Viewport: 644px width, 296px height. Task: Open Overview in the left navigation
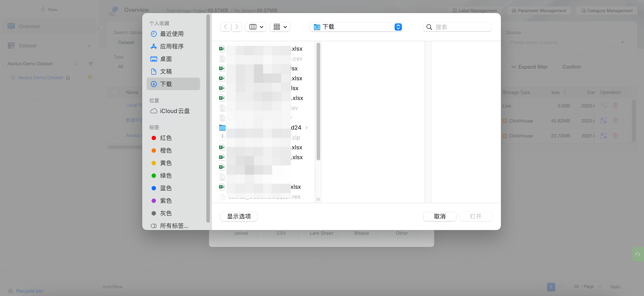(48, 26)
